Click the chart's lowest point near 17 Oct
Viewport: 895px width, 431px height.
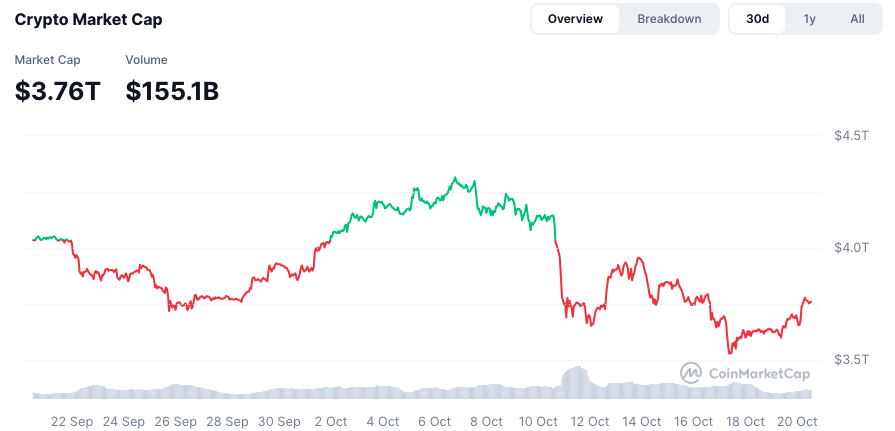tap(729, 352)
